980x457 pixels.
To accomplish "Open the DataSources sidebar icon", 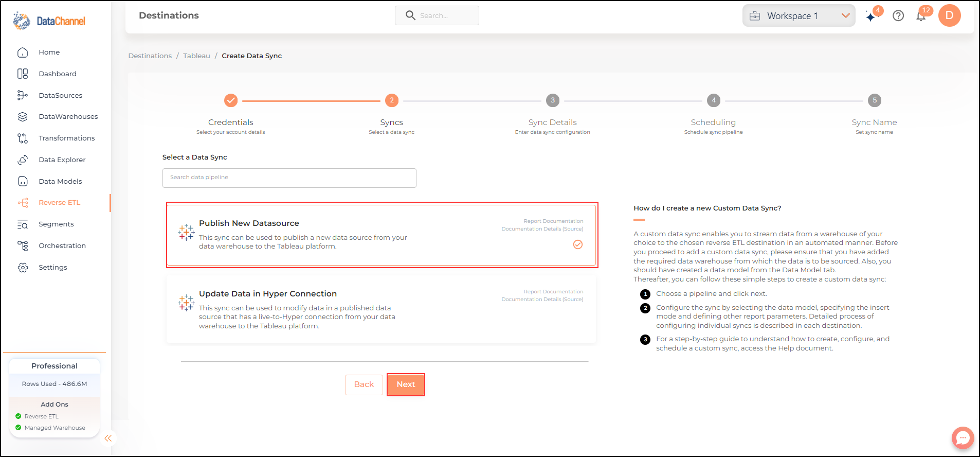I will [x=23, y=95].
